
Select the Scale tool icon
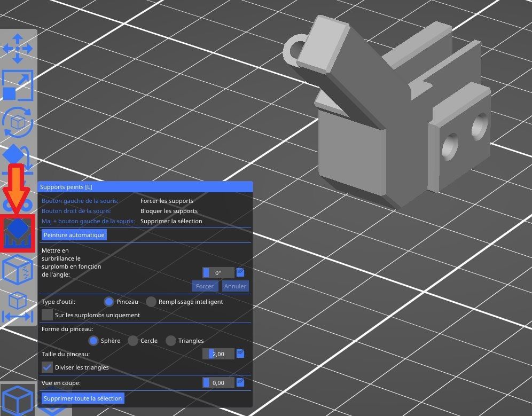(x=18, y=85)
